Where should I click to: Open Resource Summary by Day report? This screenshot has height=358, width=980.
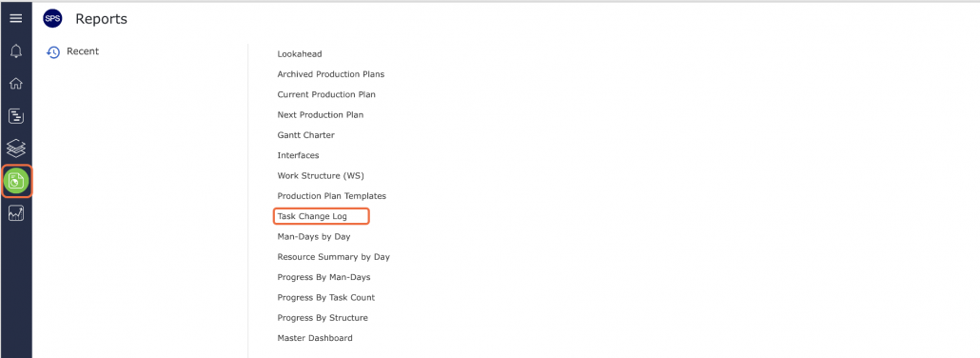(x=334, y=257)
